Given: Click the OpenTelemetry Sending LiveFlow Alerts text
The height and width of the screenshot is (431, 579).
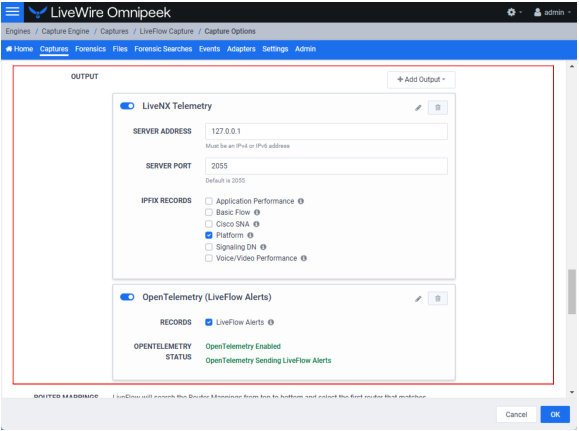Looking at the screenshot, I should (x=268, y=360).
